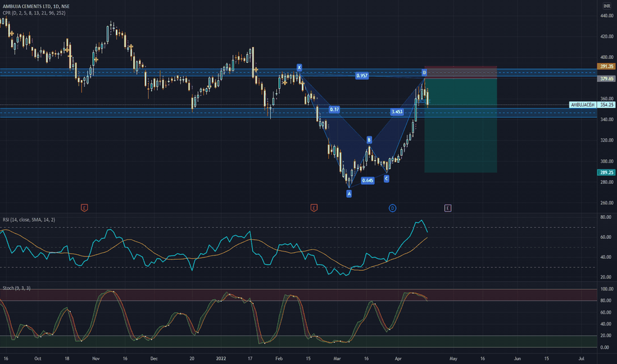Click the Apr time axis label

[x=399, y=359]
